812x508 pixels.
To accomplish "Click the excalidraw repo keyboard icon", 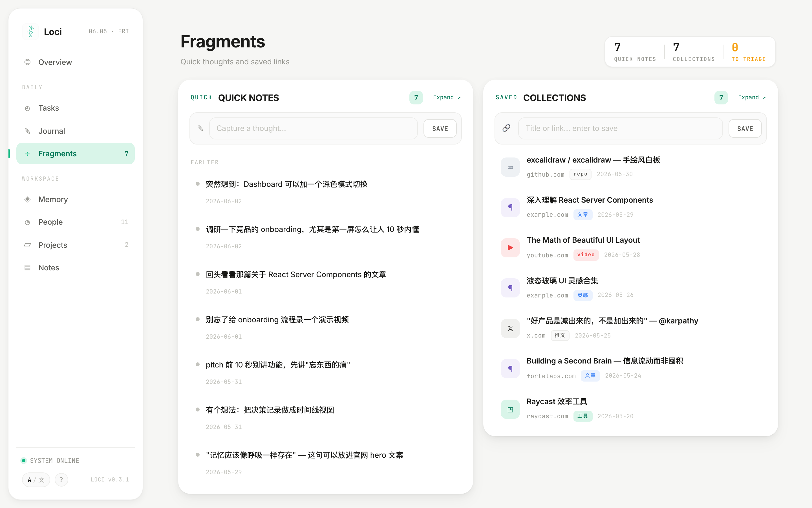I will point(510,167).
